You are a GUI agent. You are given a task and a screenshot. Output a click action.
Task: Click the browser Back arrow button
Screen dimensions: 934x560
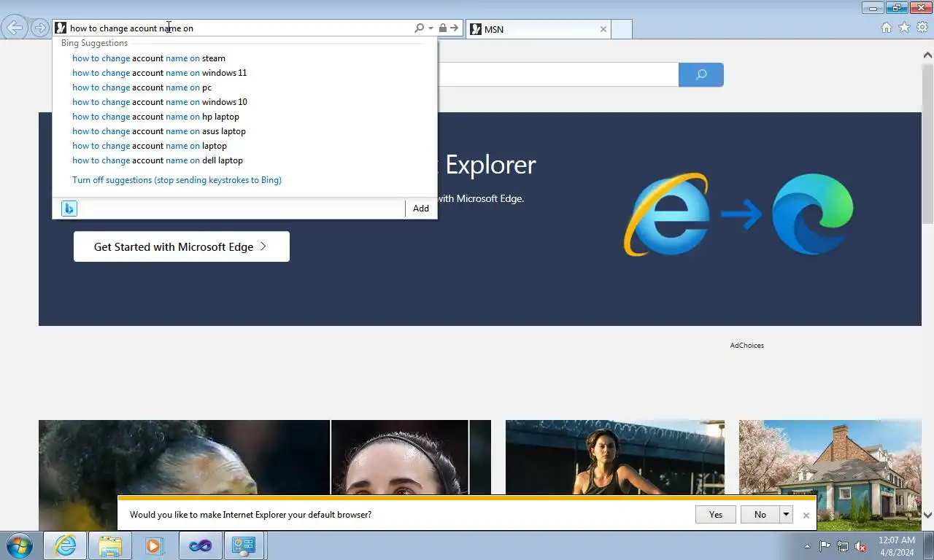pos(15,28)
